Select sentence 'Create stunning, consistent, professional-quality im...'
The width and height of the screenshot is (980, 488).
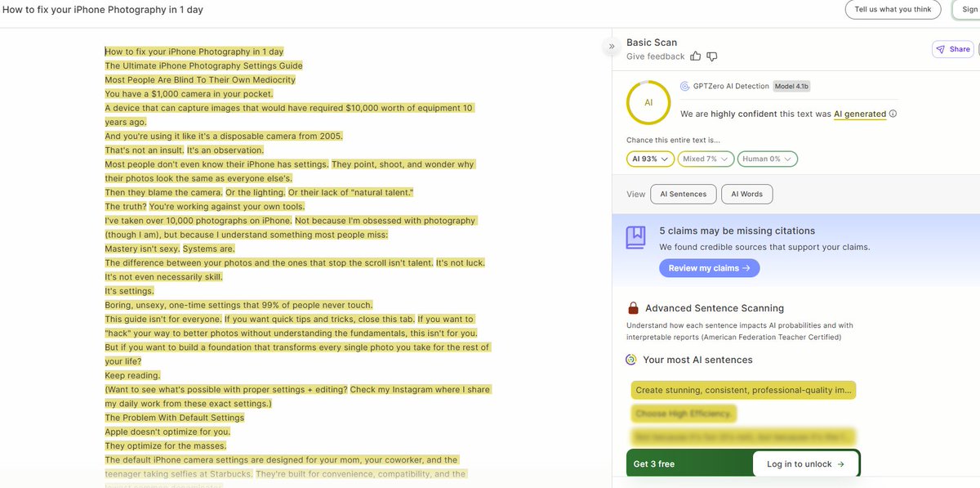tap(743, 391)
